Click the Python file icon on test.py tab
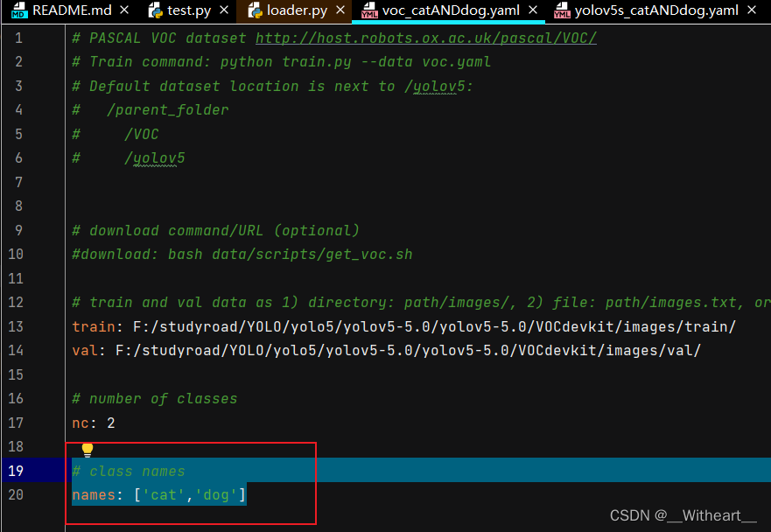 [156, 10]
